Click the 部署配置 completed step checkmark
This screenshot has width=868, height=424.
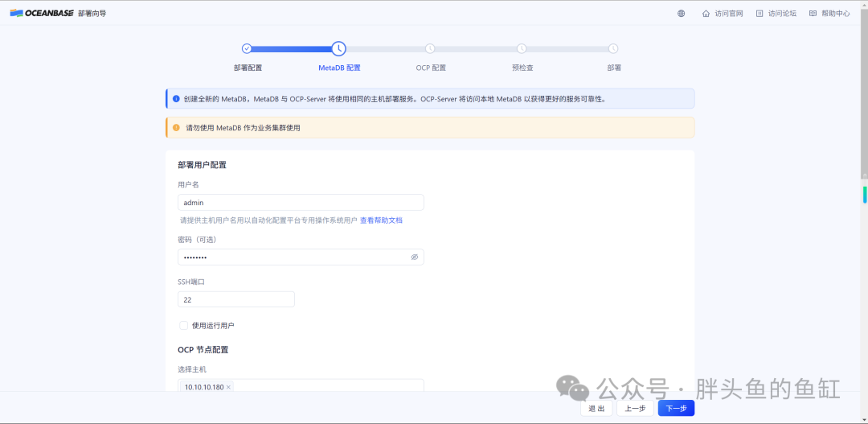click(x=247, y=49)
